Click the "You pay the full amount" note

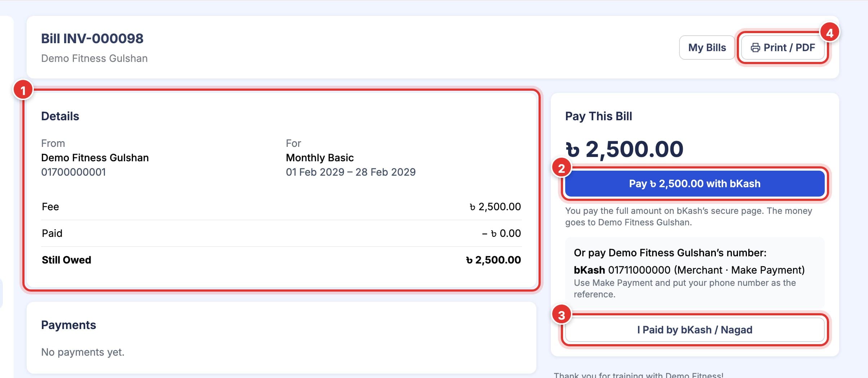[x=688, y=216]
